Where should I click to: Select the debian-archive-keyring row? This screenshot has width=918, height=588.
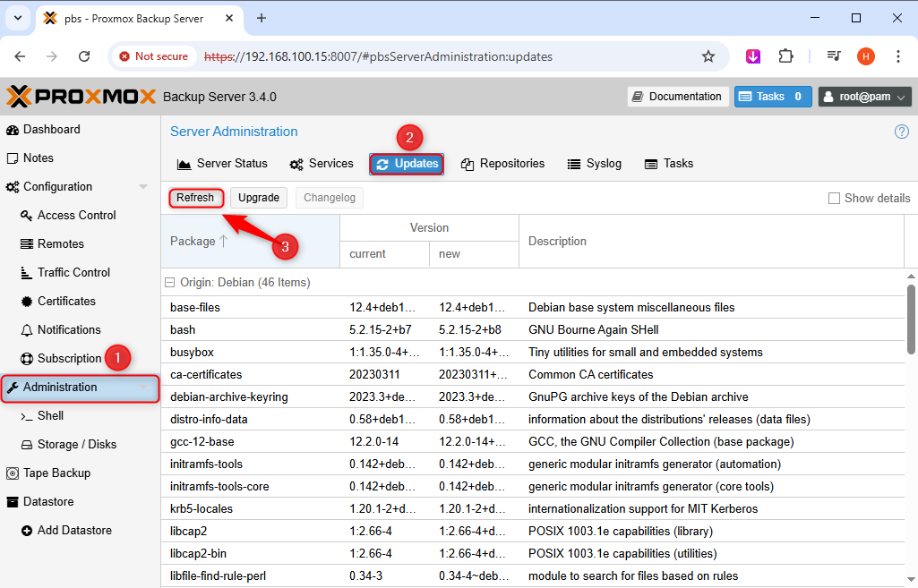533,396
